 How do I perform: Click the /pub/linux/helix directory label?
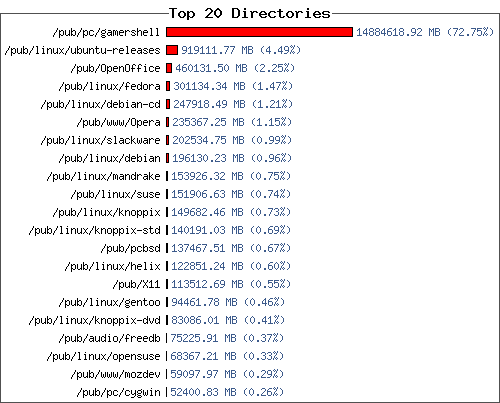coord(112,267)
